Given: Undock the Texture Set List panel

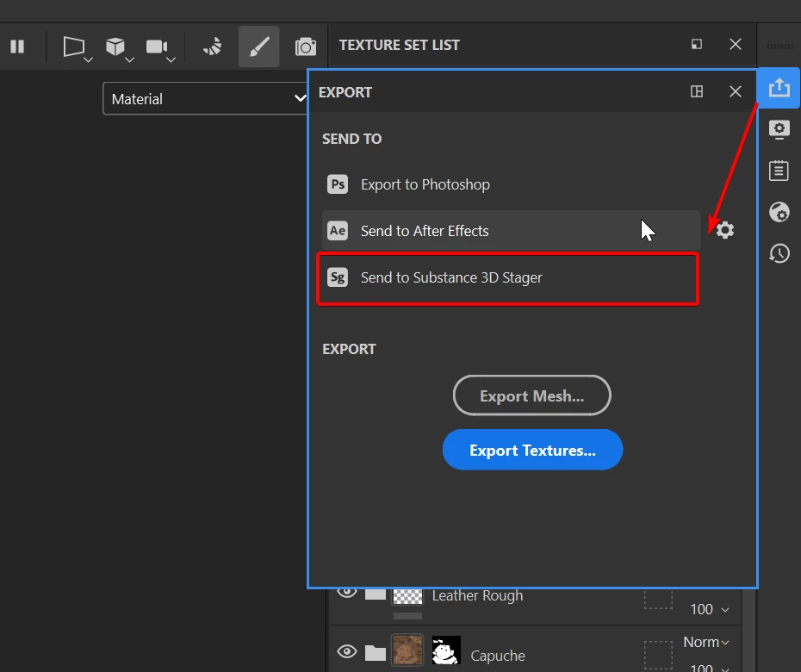Looking at the screenshot, I should 696,45.
